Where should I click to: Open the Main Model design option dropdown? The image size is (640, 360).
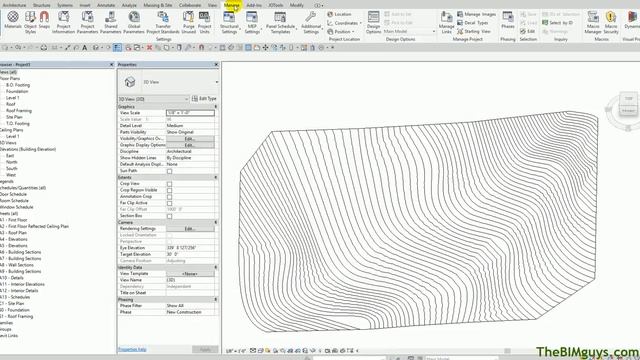(x=409, y=31)
